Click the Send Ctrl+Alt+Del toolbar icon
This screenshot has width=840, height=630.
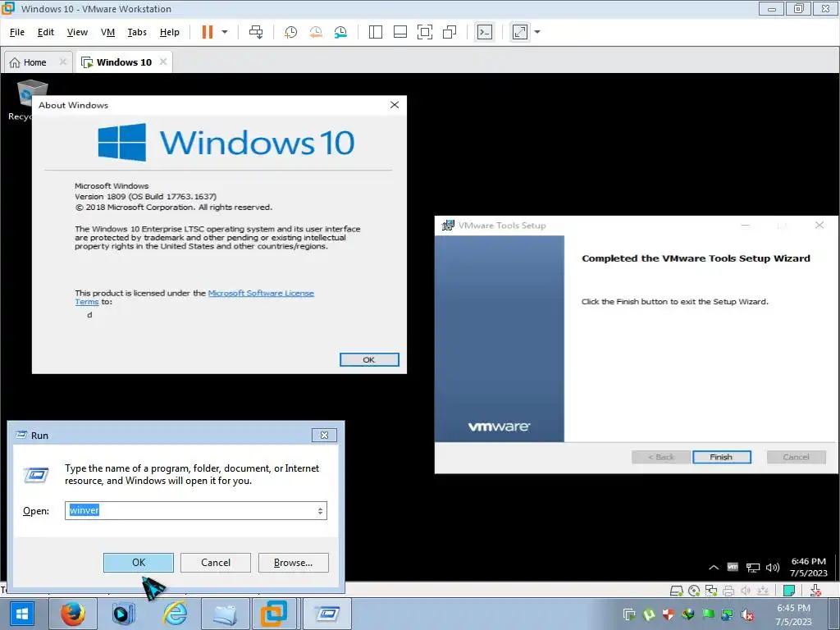click(256, 32)
